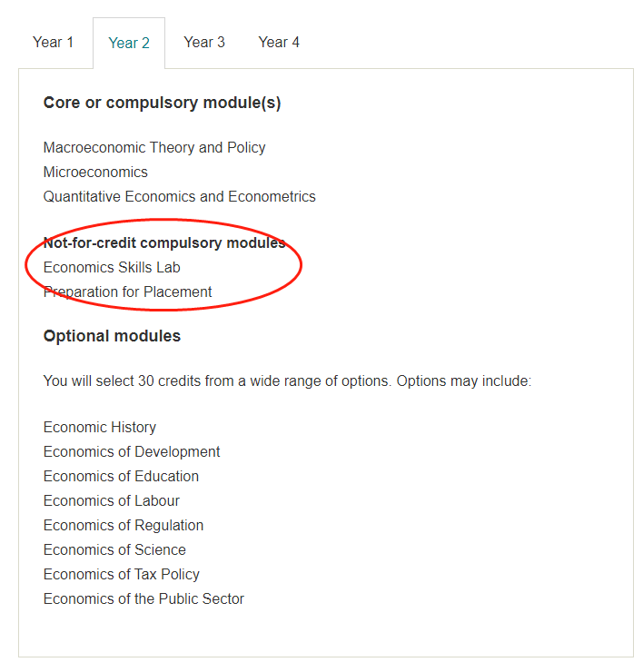643x672 pixels.
Task: Click Not-for-credit compulsory modules heading
Action: click(164, 243)
